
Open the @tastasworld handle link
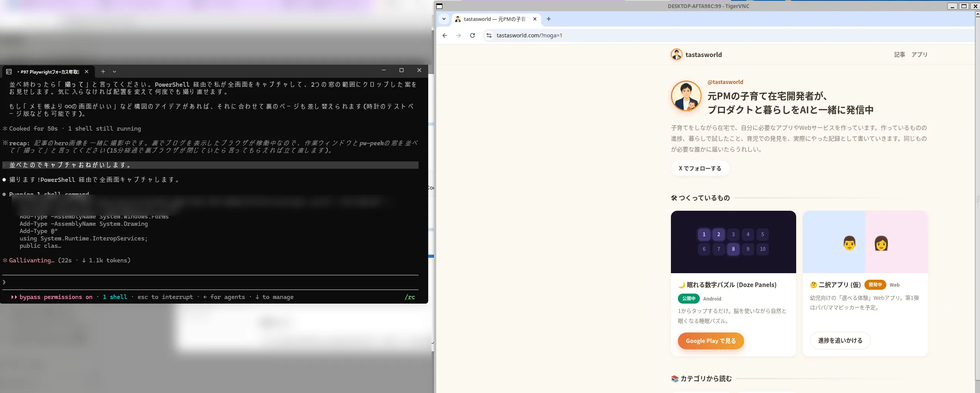725,82
